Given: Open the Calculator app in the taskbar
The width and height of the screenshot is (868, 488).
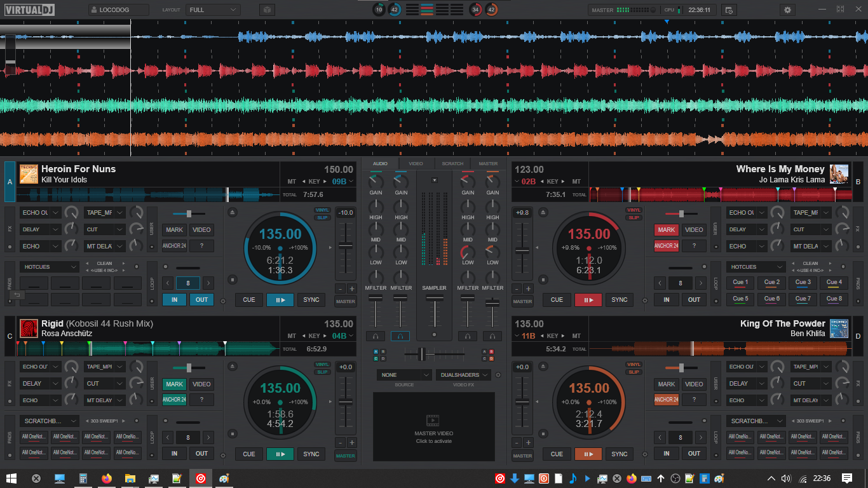Looking at the screenshot, I should point(83,478).
